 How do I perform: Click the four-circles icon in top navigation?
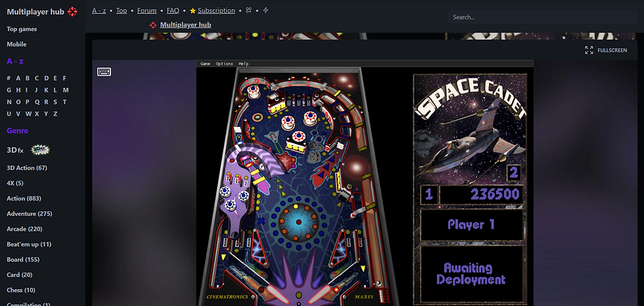click(248, 11)
